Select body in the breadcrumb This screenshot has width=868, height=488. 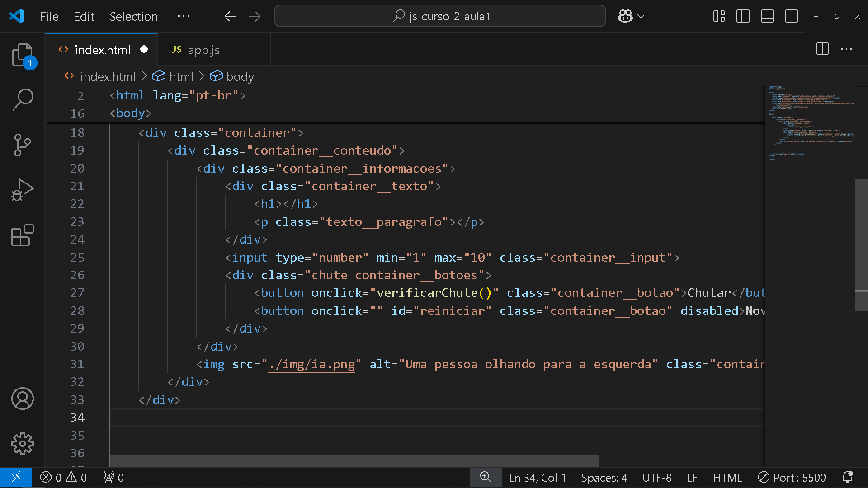click(x=240, y=77)
